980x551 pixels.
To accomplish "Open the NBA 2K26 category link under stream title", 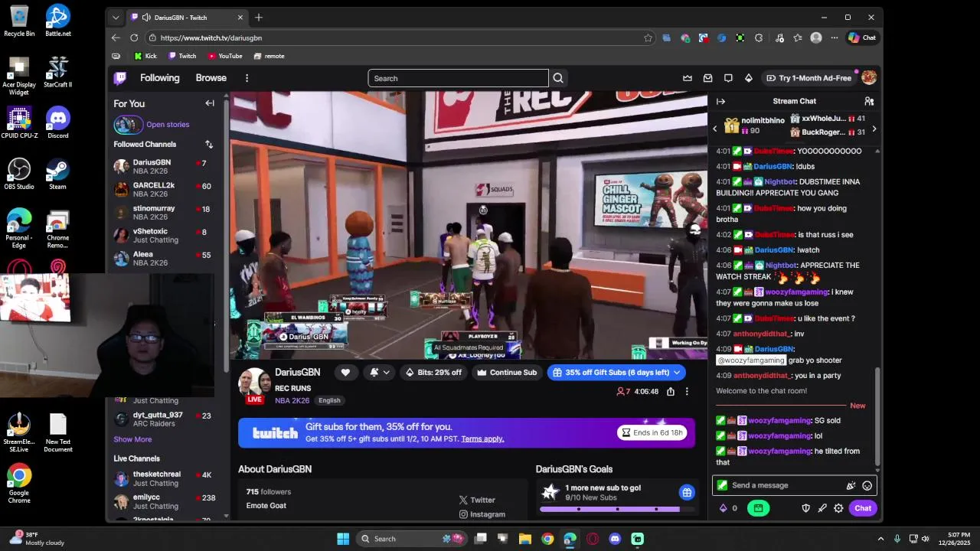I will click(292, 400).
